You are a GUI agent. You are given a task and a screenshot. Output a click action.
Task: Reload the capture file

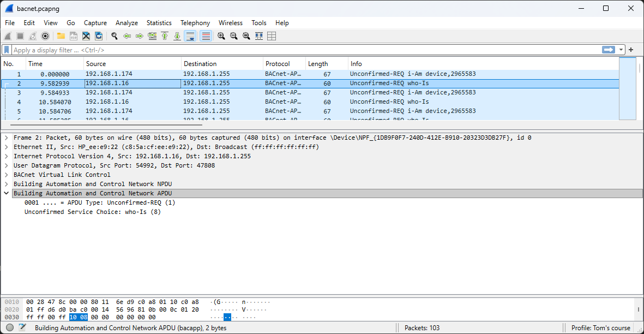[x=99, y=36]
